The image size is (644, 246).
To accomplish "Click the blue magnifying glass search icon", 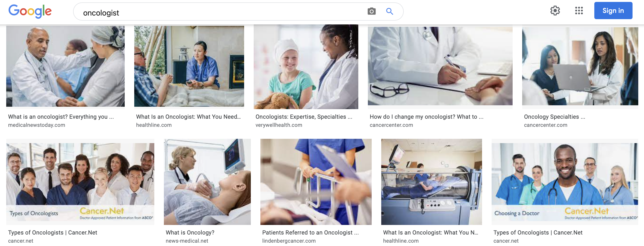I will click(390, 11).
